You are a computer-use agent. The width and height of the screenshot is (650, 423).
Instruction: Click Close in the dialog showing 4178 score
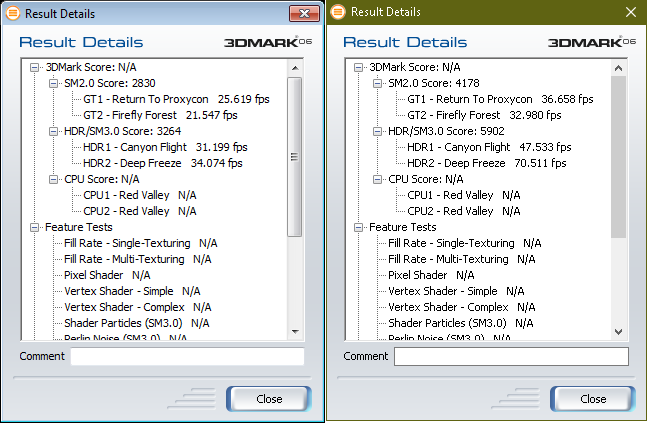tap(592, 398)
